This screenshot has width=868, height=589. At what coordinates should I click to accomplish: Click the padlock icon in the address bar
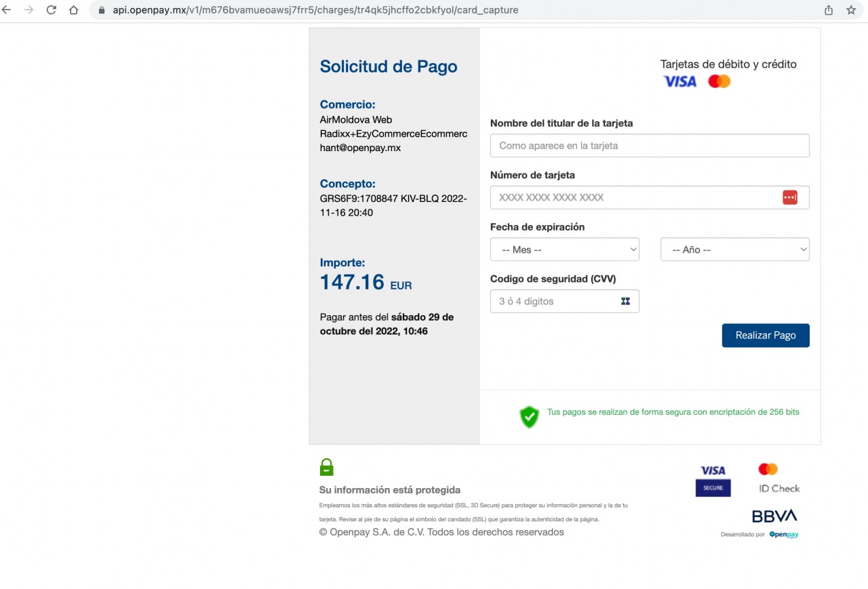coord(102,11)
